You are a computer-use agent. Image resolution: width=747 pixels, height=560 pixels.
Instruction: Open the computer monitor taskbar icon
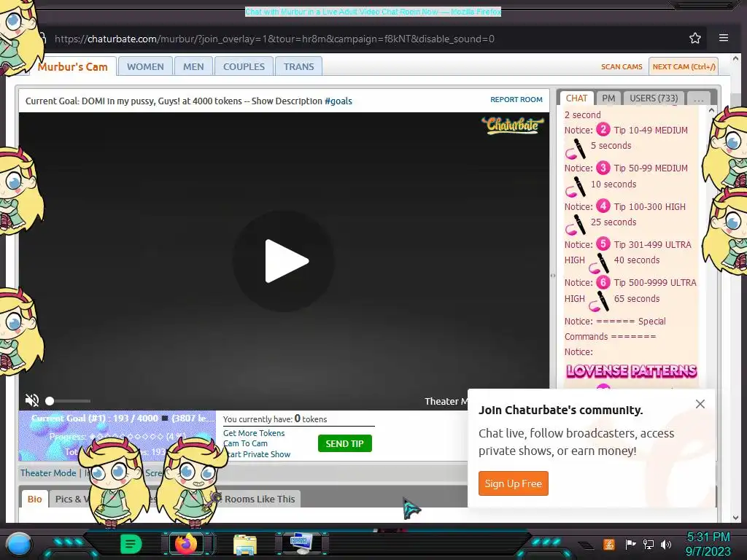(x=301, y=544)
